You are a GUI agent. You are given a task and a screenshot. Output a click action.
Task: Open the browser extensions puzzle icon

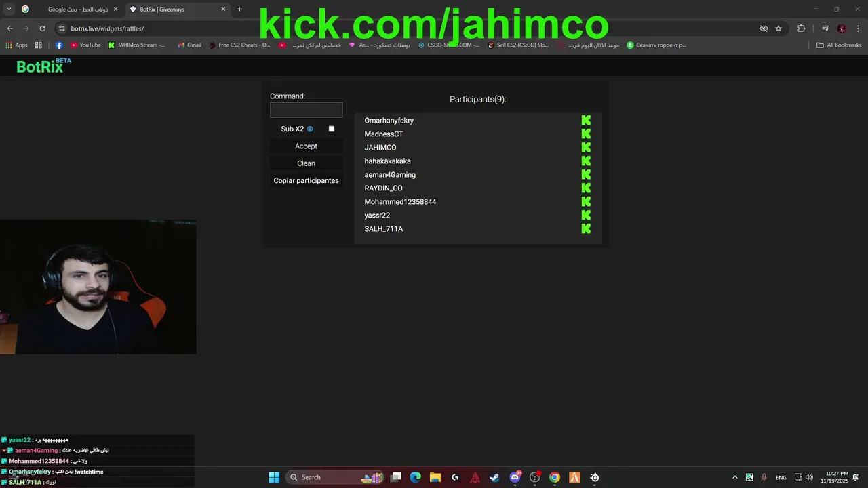801,28
